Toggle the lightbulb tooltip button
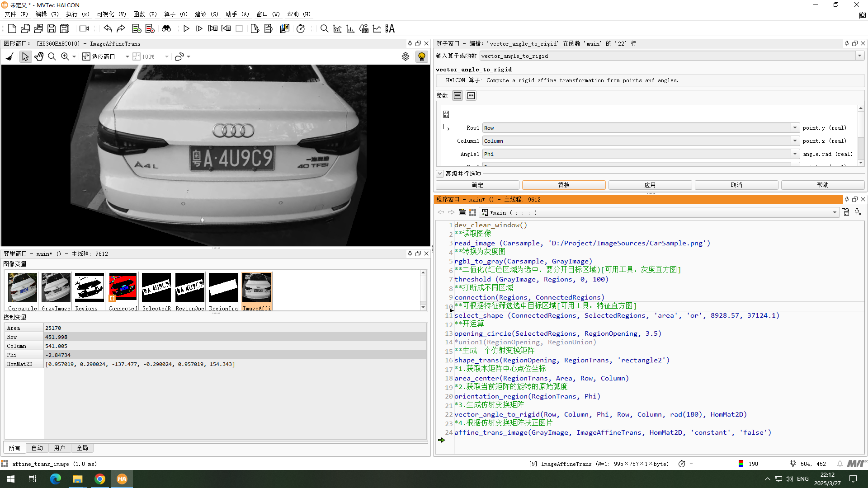Viewport: 868px width, 488px height. [x=421, y=56]
